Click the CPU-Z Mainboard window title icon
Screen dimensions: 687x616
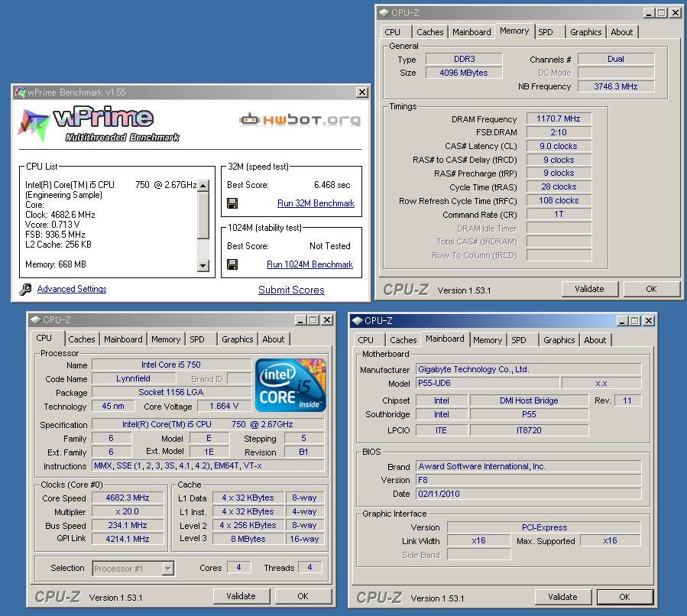(x=357, y=321)
